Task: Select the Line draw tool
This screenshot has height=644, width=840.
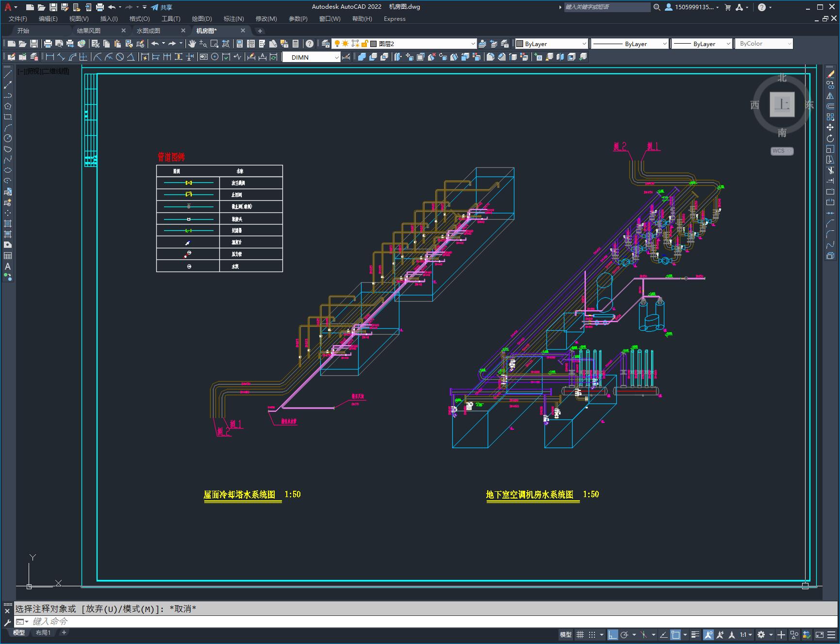Action: 8,74
